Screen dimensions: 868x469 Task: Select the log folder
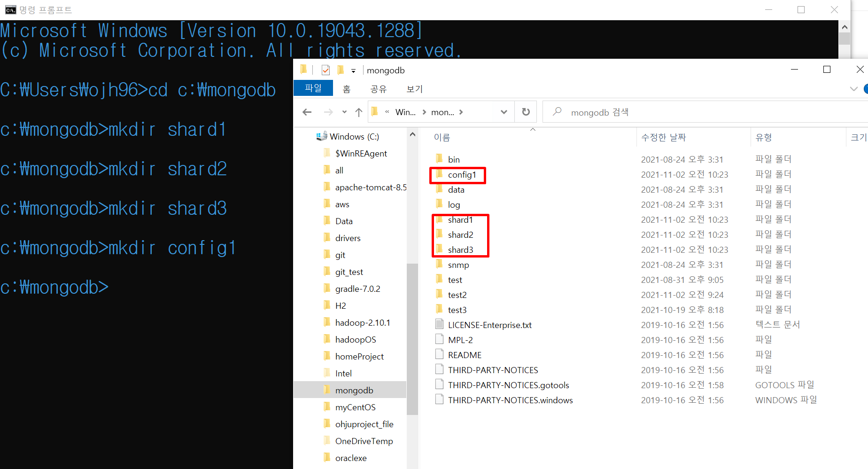click(454, 205)
